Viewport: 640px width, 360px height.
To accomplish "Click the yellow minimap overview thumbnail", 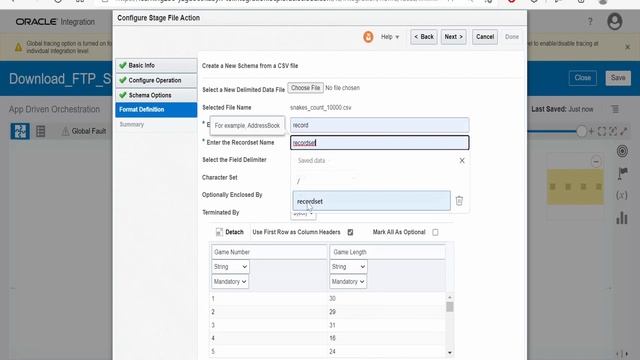I will pos(575,187).
